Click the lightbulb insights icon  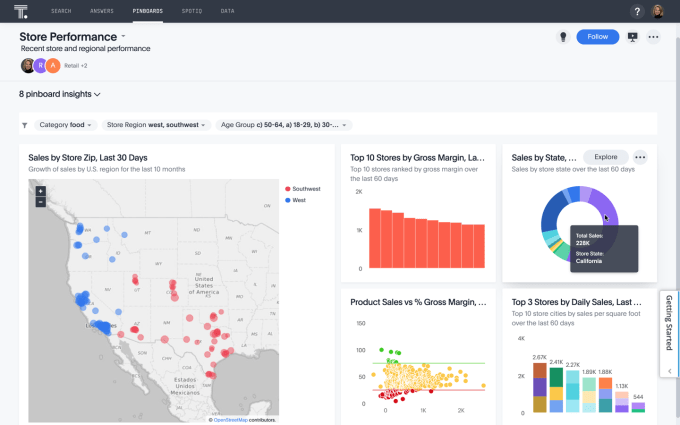click(x=564, y=37)
